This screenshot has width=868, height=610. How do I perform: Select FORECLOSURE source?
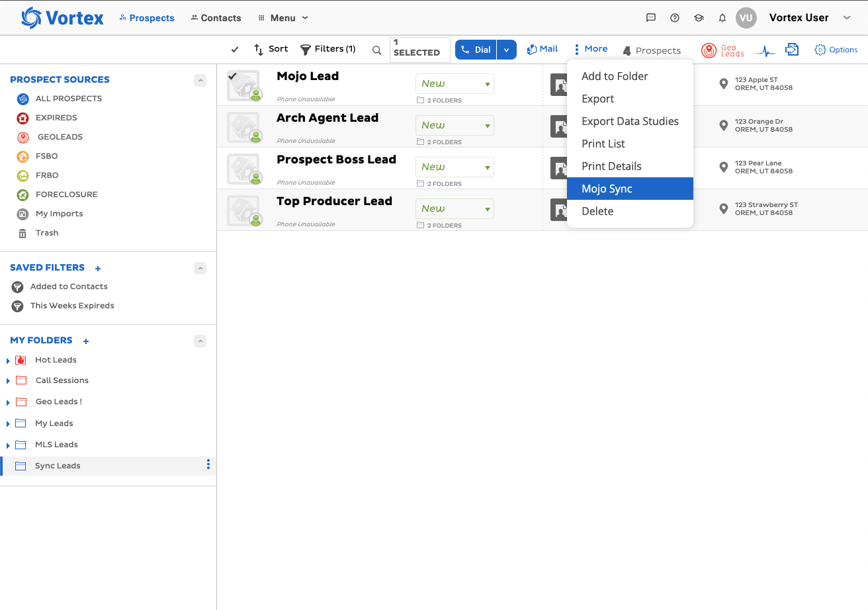[x=57, y=195]
